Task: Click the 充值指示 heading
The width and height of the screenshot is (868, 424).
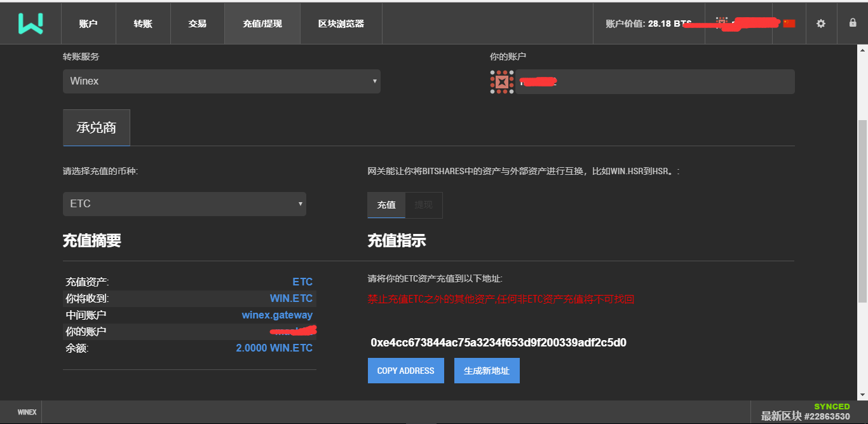Action: (397, 240)
